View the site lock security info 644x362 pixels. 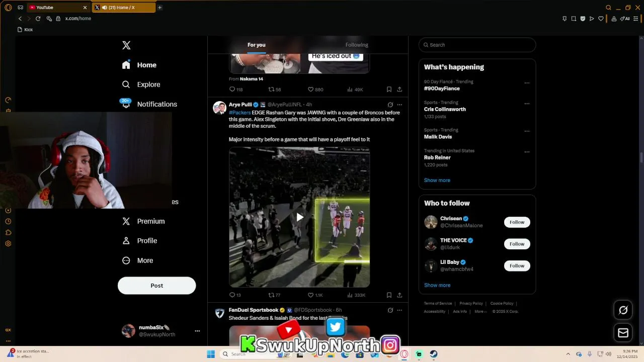tap(58, 19)
